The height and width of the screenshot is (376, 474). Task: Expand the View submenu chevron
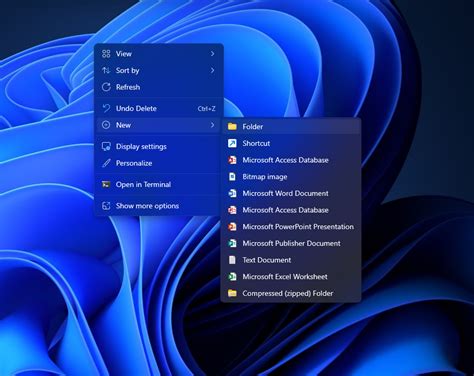point(212,54)
